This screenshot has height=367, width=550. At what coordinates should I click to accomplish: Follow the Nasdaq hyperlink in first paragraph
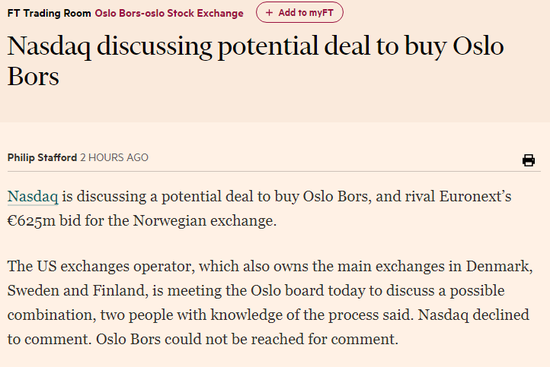tap(33, 196)
